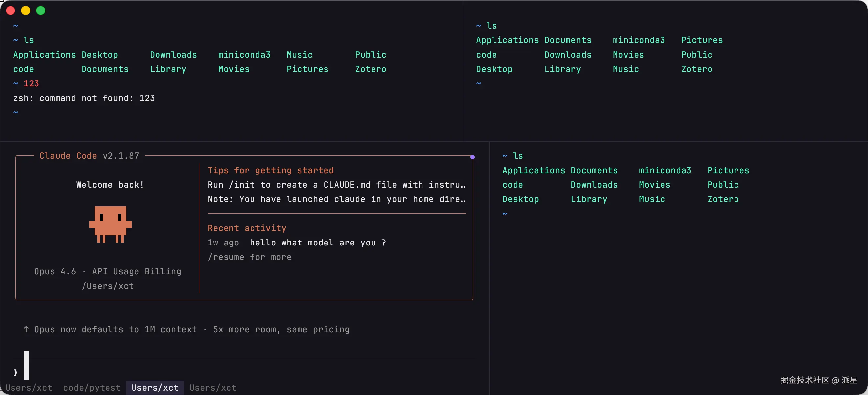Click the Tips for getting started heading
Viewport: 868px width, 395px height.
271,171
